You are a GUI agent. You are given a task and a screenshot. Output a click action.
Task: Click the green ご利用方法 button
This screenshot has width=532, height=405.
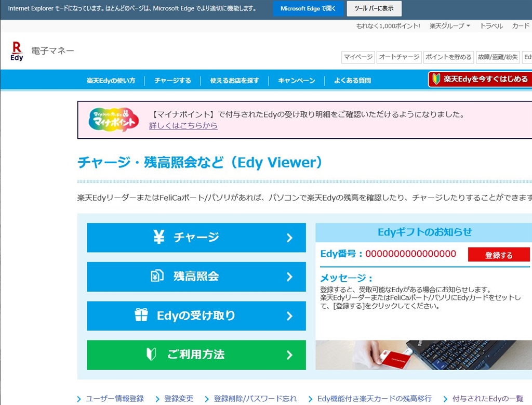(196, 355)
